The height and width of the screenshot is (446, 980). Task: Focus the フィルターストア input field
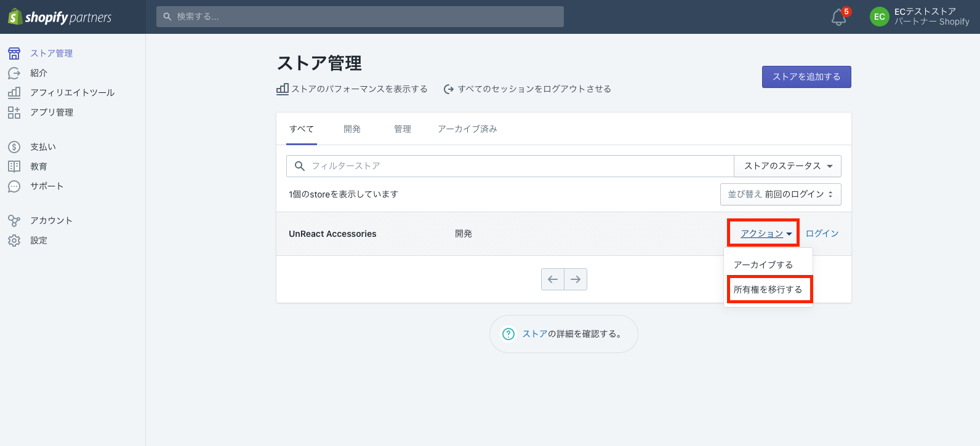click(x=510, y=166)
